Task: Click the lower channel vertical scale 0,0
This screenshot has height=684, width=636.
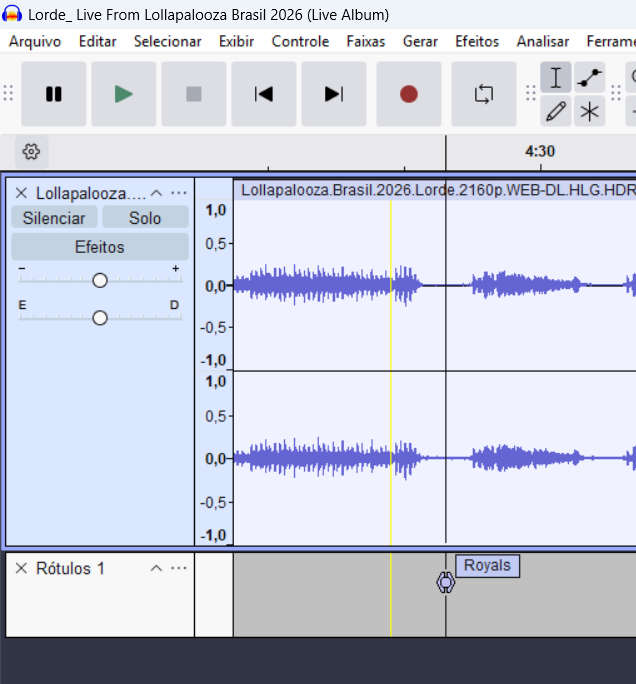Action: pyautogui.click(x=215, y=459)
